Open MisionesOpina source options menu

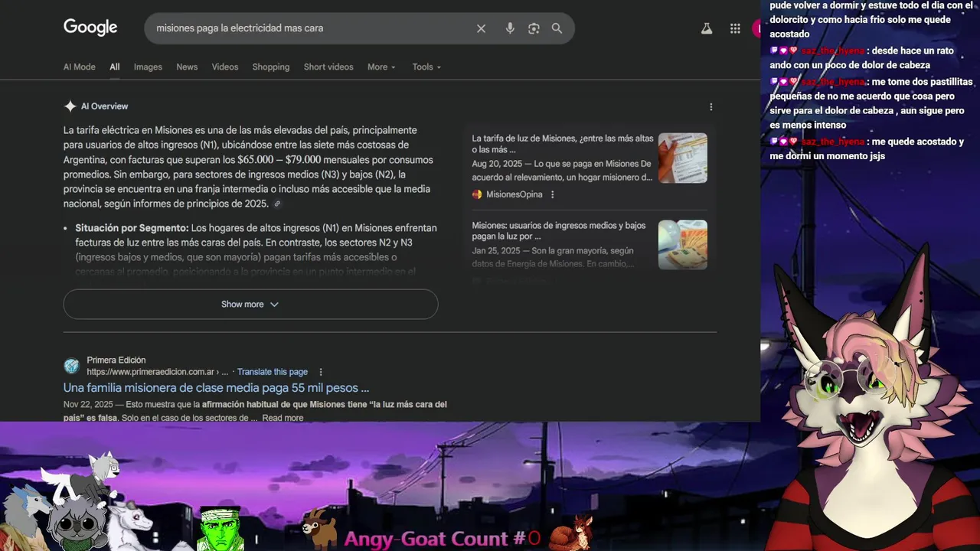click(552, 194)
